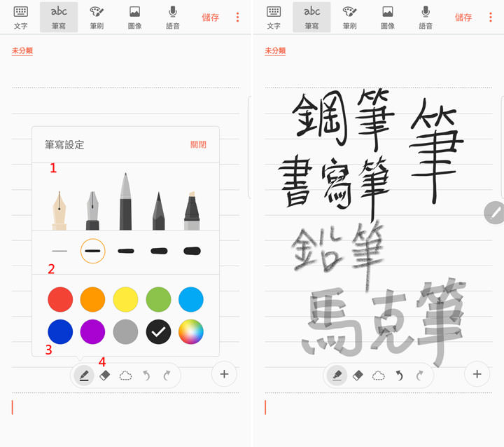
Task: Open 未分類 category link in right screen
Action: point(275,51)
